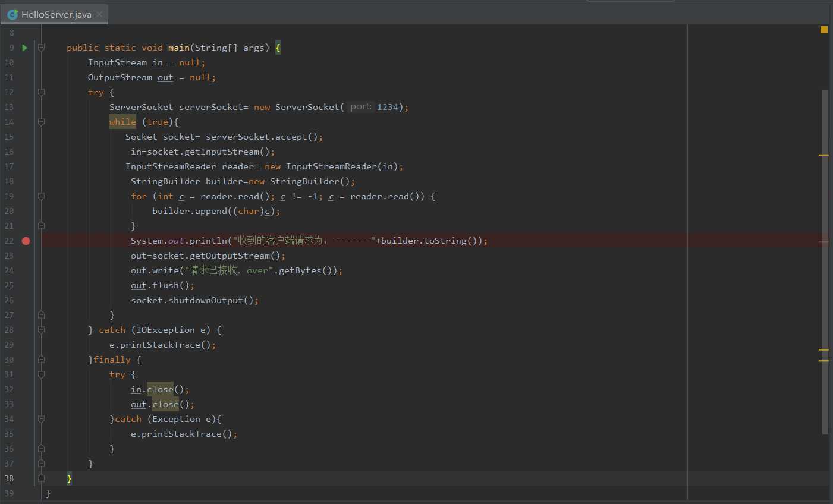Image resolution: width=833 pixels, height=504 pixels.
Task: Click the highlighted 'while' keyword
Action: pos(122,122)
